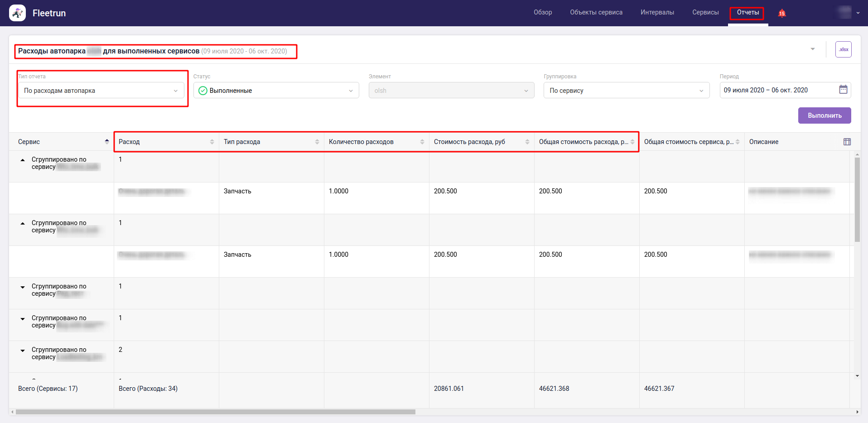Export report using the .xlsx icon
The width and height of the screenshot is (868, 423).
843,49
